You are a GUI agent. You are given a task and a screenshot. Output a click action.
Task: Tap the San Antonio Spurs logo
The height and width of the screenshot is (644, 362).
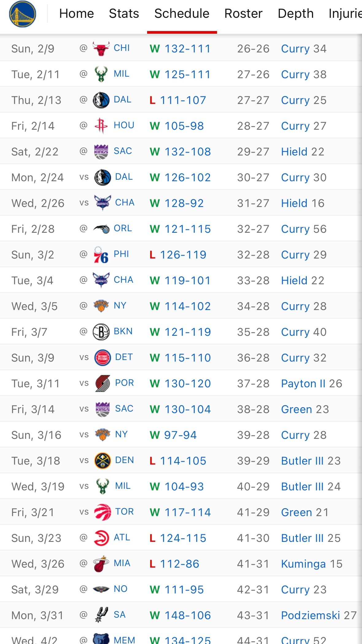tap(101, 615)
